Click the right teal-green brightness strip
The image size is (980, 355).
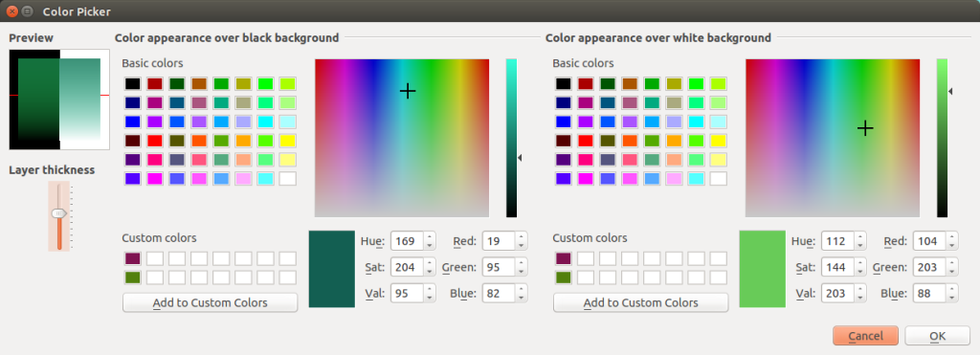942,138
